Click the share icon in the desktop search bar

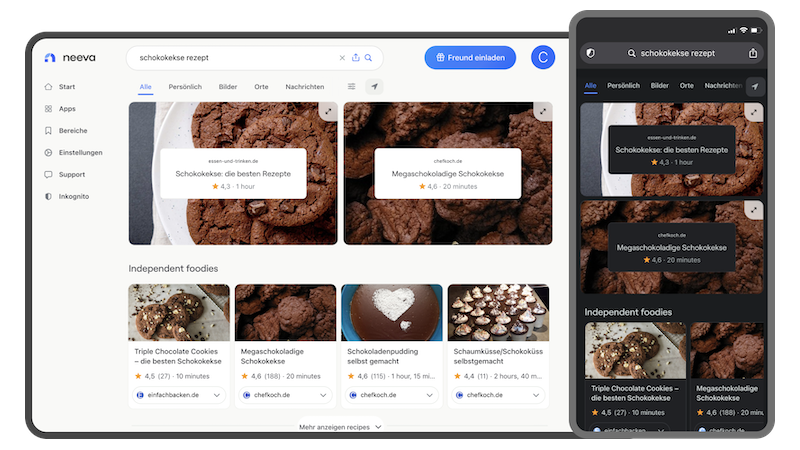[356, 58]
